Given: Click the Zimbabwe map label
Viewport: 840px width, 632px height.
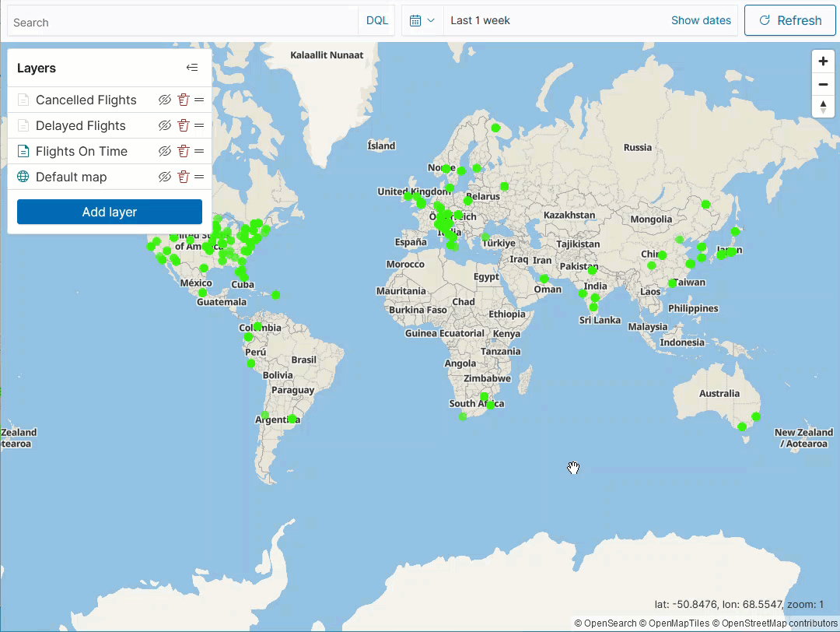Looking at the screenshot, I should pos(487,378).
